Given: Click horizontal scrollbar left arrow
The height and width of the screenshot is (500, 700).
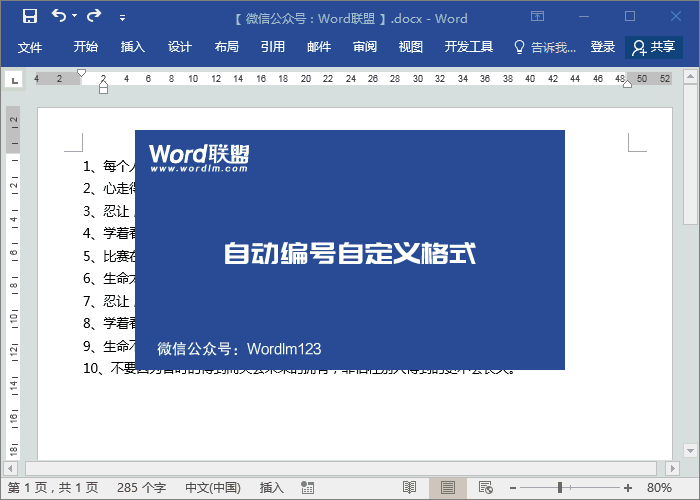Looking at the screenshot, I should tap(10, 468).
